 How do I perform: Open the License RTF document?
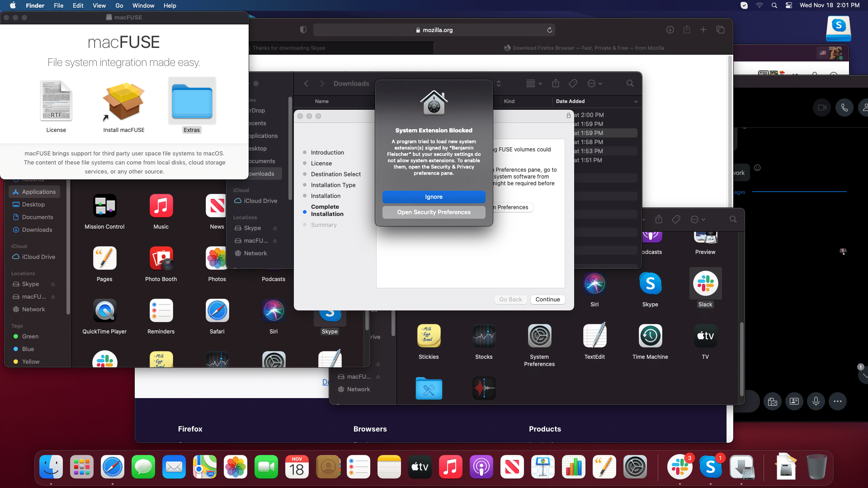tap(56, 101)
